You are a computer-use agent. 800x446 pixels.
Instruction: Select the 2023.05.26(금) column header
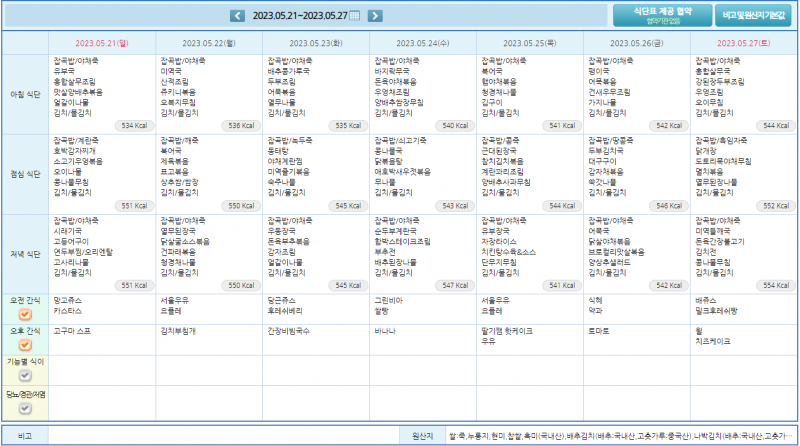[637, 43]
